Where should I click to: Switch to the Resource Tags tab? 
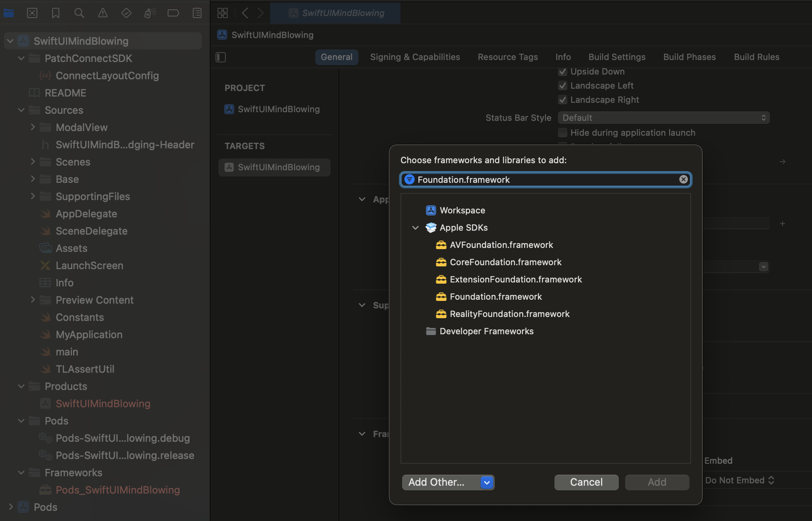pos(508,57)
